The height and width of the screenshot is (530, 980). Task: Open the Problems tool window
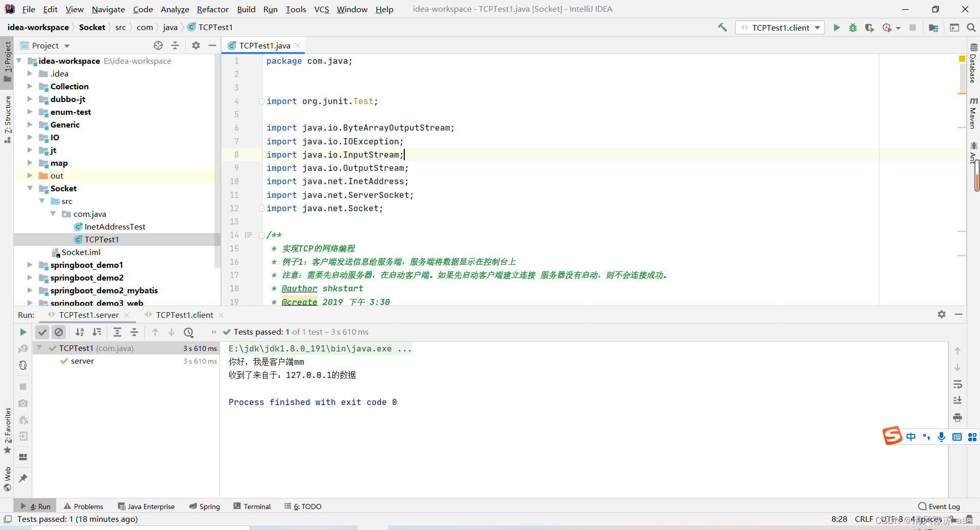(x=83, y=506)
